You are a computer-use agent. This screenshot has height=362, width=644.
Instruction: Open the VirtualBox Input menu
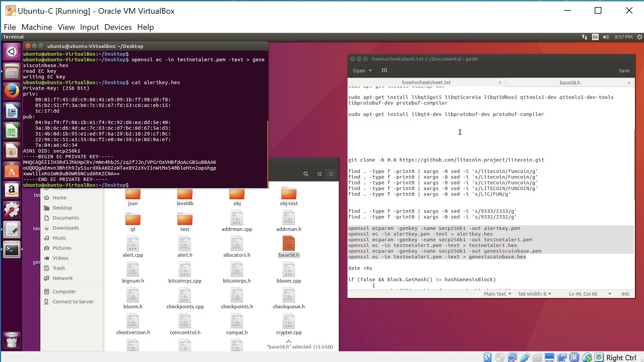coord(90,27)
